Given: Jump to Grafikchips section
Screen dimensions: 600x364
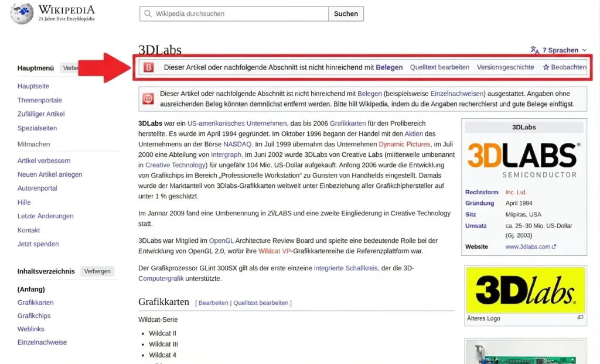Looking at the screenshot, I should [34, 316].
